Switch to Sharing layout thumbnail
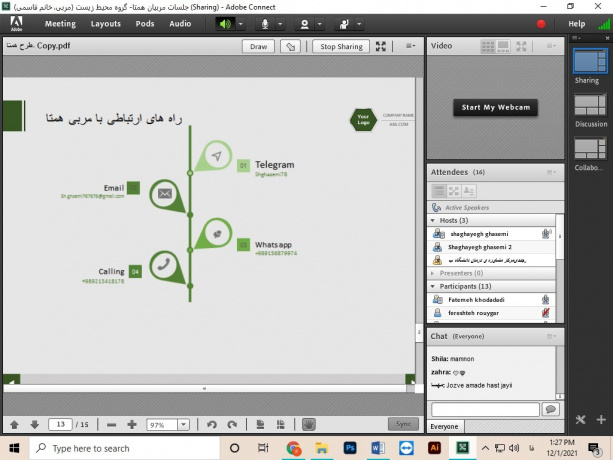Screen dimensions: 613x460 click(590, 61)
